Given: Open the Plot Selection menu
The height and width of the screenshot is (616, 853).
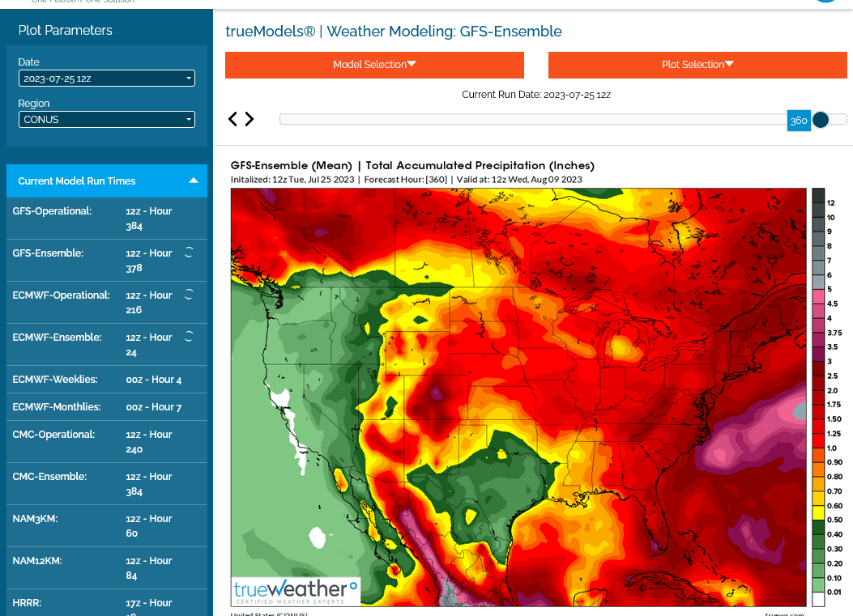Looking at the screenshot, I should pyautogui.click(x=697, y=65).
